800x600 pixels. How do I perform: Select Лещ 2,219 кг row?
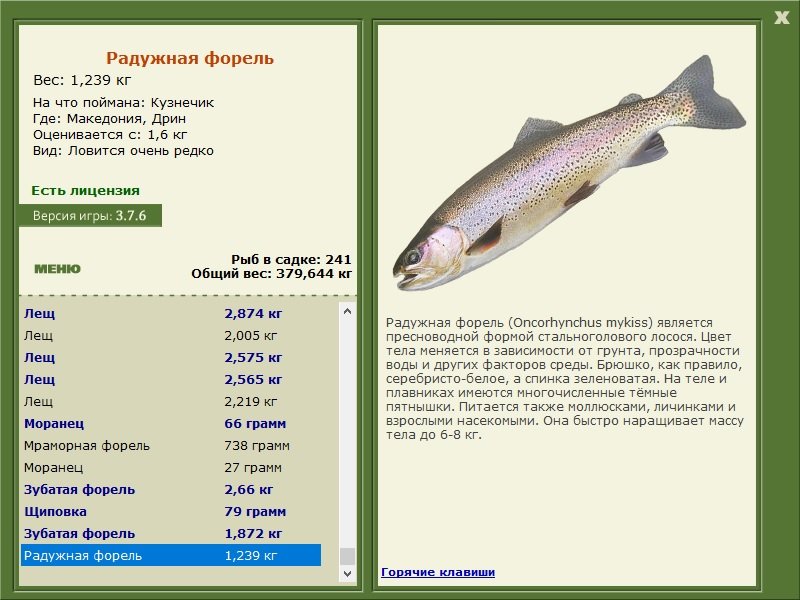171,402
